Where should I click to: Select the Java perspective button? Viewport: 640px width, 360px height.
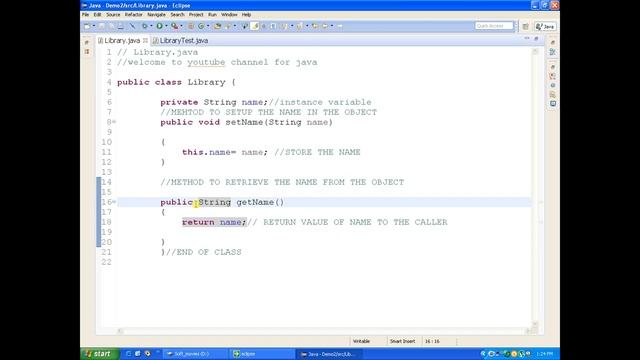[x=545, y=27]
